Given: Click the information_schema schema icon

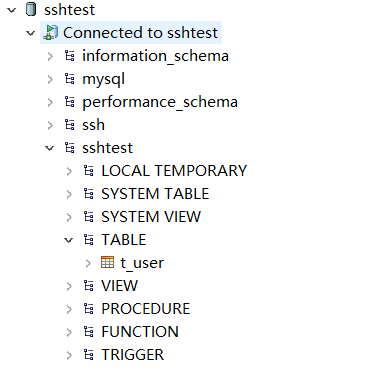Looking at the screenshot, I should (x=70, y=56).
